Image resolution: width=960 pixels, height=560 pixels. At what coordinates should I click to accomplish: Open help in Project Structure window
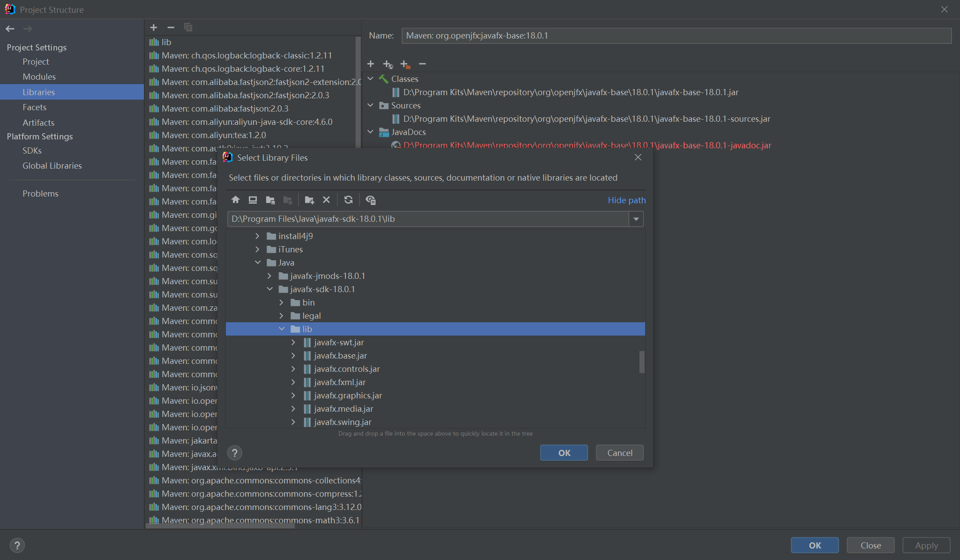(17, 545)
